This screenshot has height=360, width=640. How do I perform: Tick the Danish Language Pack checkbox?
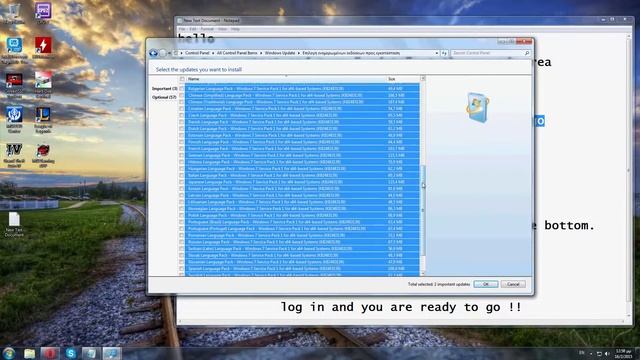(x=182, y=122)
